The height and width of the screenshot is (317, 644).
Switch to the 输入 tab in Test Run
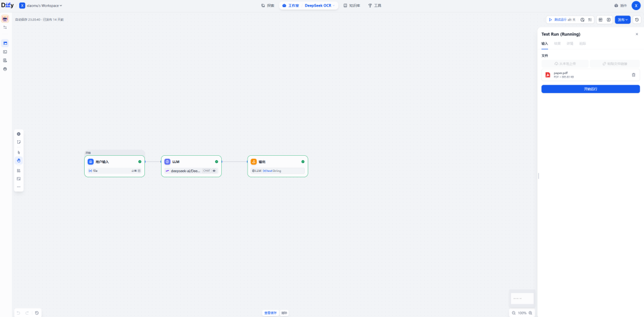coord(544,44)
